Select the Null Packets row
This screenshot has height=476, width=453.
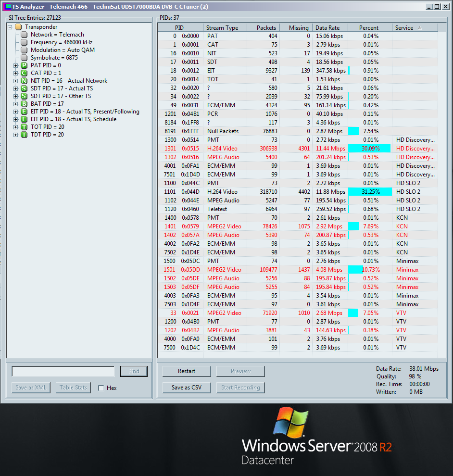click(x=298, y=131)
